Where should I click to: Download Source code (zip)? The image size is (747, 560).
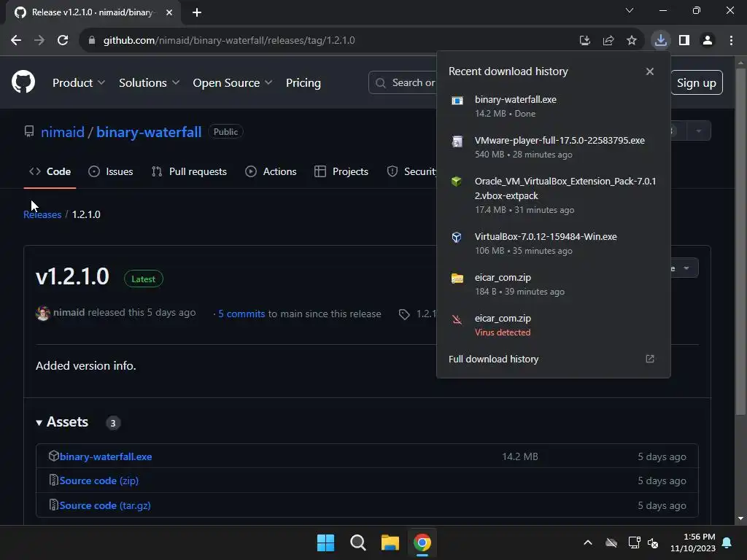(x=99, y=481)
